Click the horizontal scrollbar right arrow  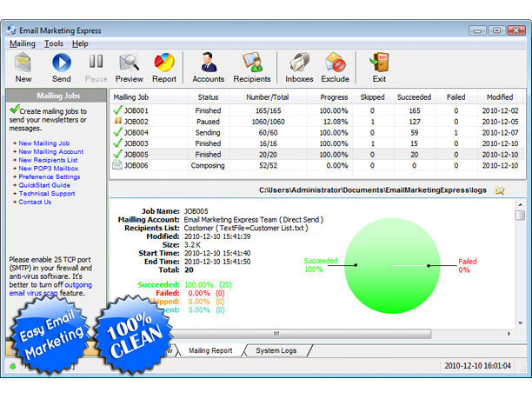tap(509, 334)
